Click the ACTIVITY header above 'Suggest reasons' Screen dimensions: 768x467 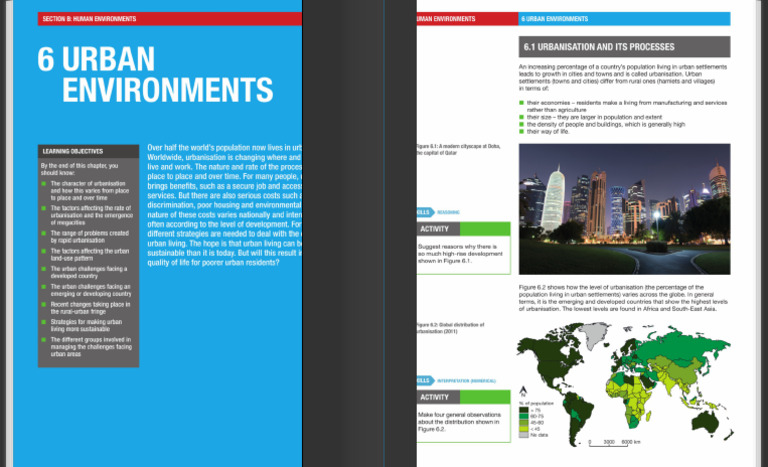(463, 229)
